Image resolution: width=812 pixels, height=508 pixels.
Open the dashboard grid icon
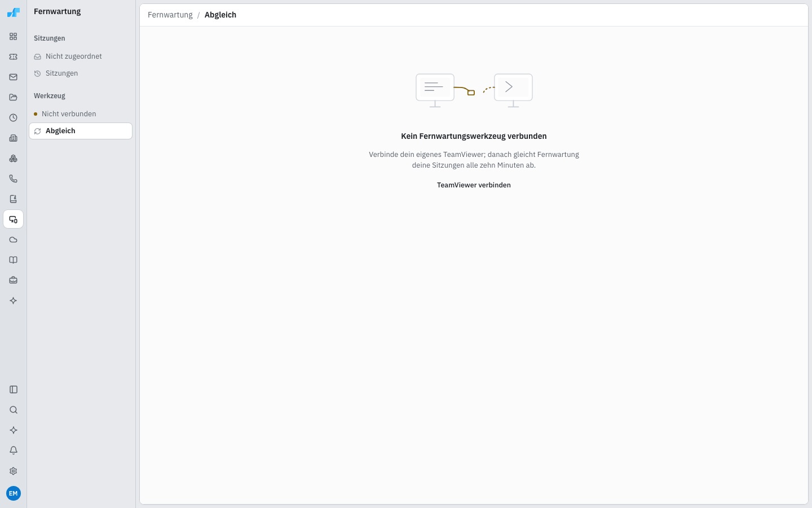13,37
